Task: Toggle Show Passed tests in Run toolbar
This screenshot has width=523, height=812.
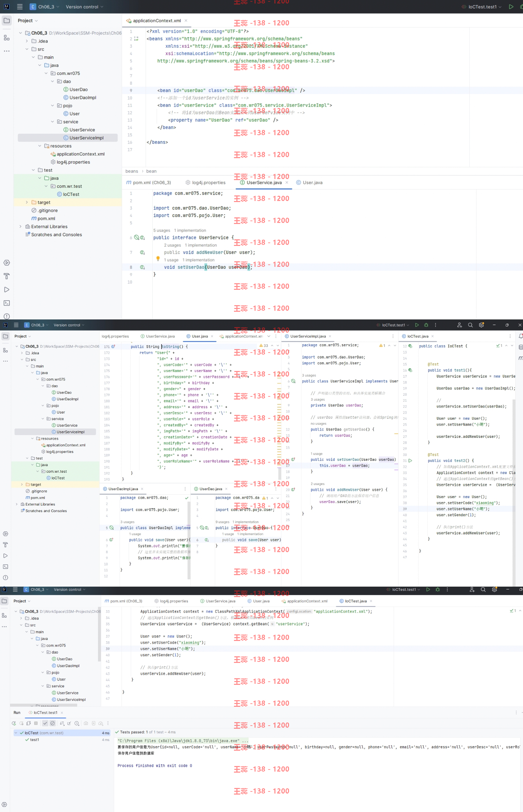Action: click(x=45, y=723)
